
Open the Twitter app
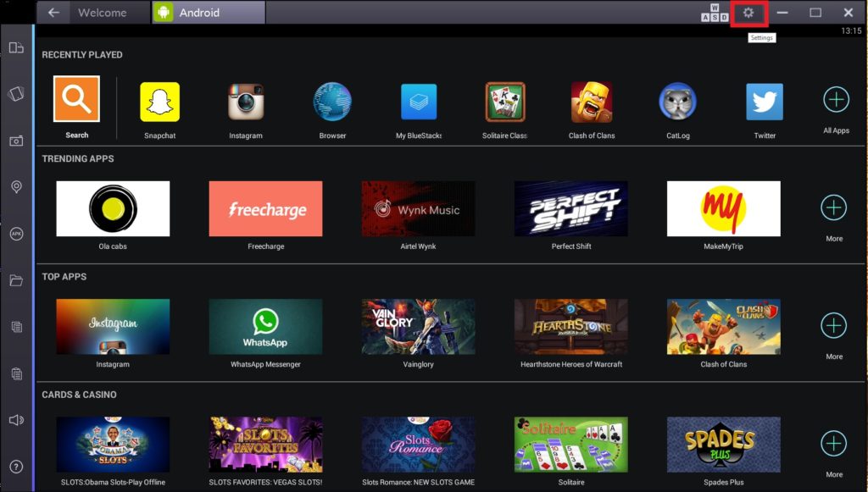[x=765, y=102]
